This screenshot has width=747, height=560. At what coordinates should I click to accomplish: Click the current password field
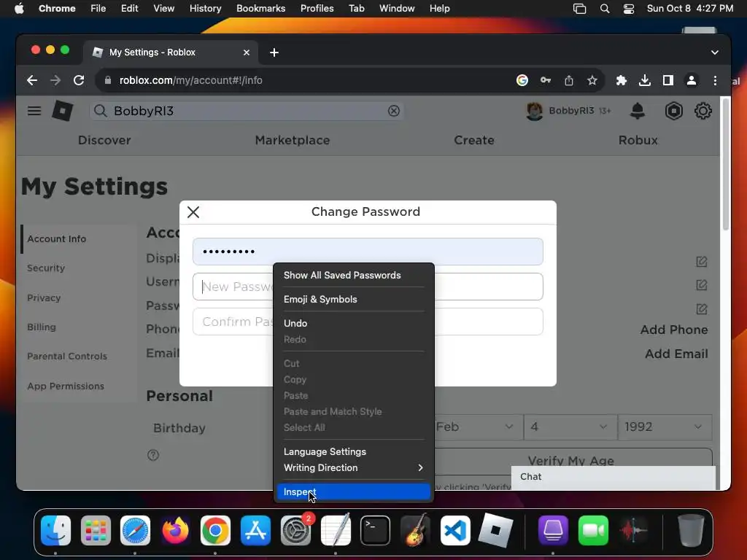pos(368,252)
